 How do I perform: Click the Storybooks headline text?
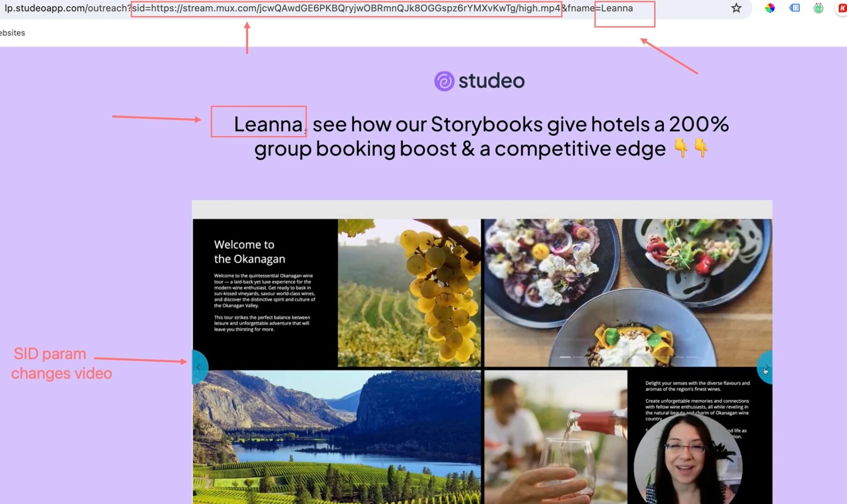[x=481, y=137]
